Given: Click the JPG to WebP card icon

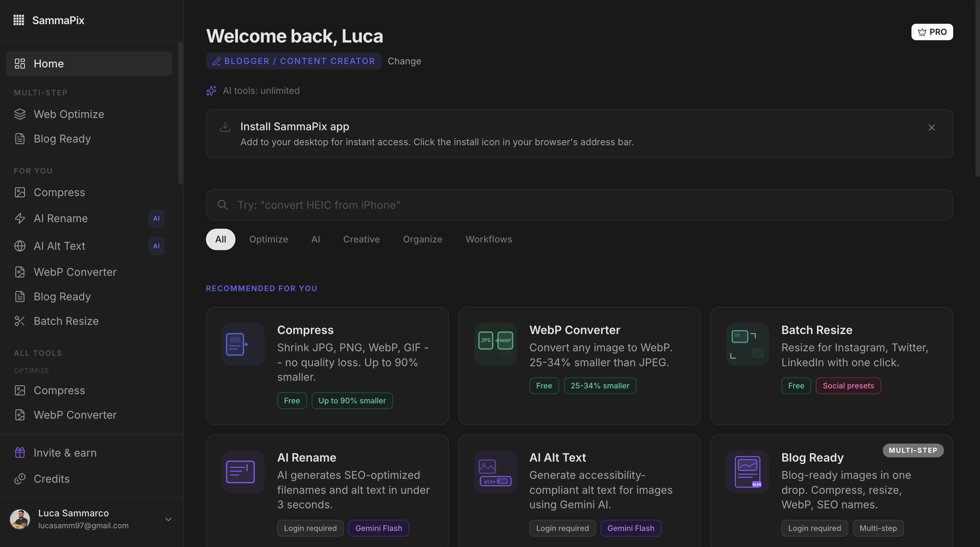Looking at the screenshot, I should [x=496, y=344].
